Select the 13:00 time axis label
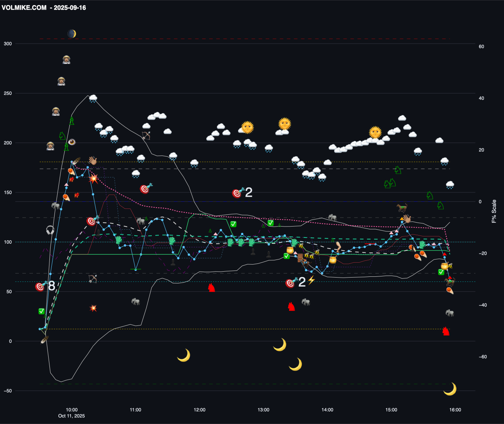The height and width of the screenshot is (424, 504). click(x=263, y=410)
